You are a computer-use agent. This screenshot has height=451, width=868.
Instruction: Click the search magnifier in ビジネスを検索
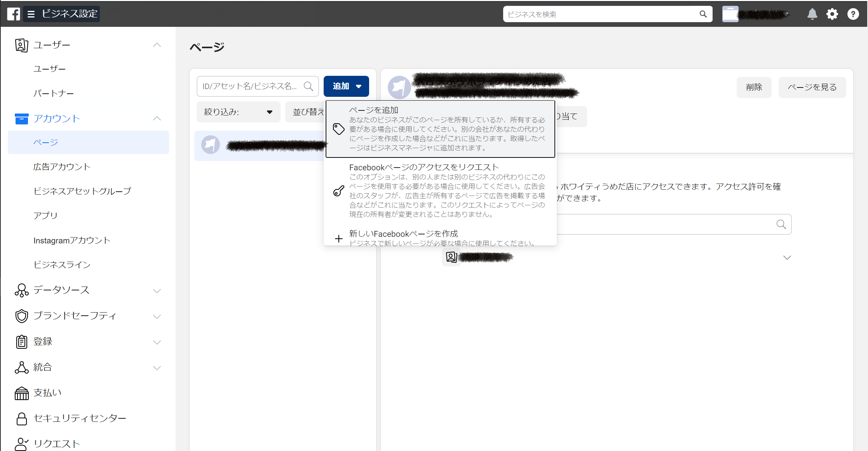coord(703,14)
